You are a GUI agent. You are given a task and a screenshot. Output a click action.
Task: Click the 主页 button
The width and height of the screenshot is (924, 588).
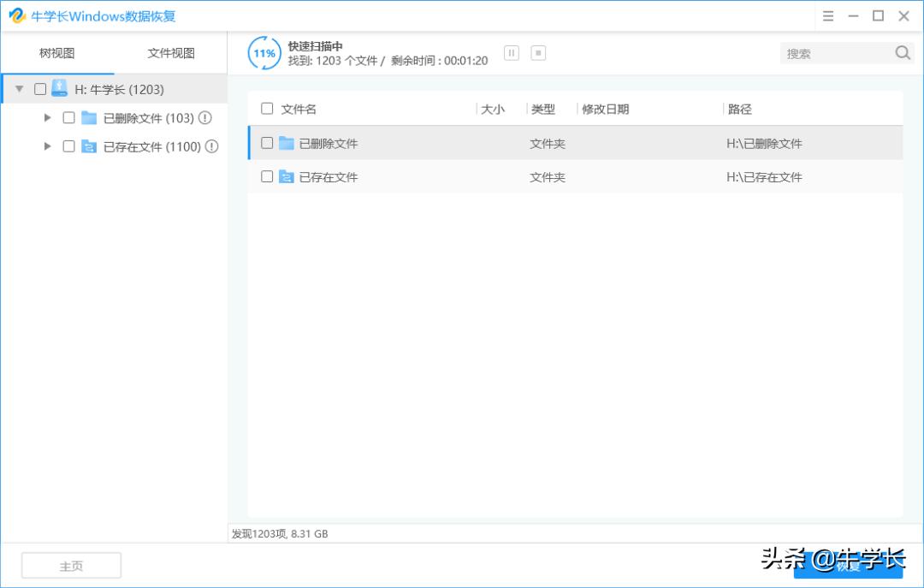70,565
